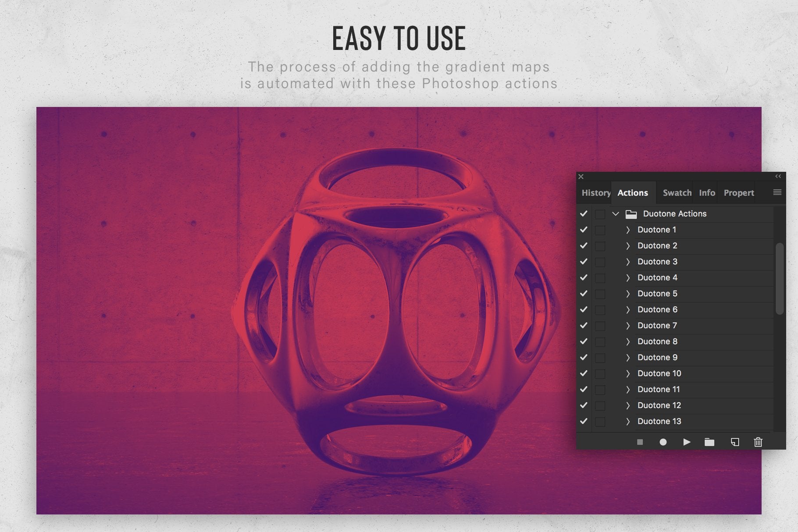Expand the Duotone 10 action
798x532 pixels.
pyautogui.click(x=628, y=373)
